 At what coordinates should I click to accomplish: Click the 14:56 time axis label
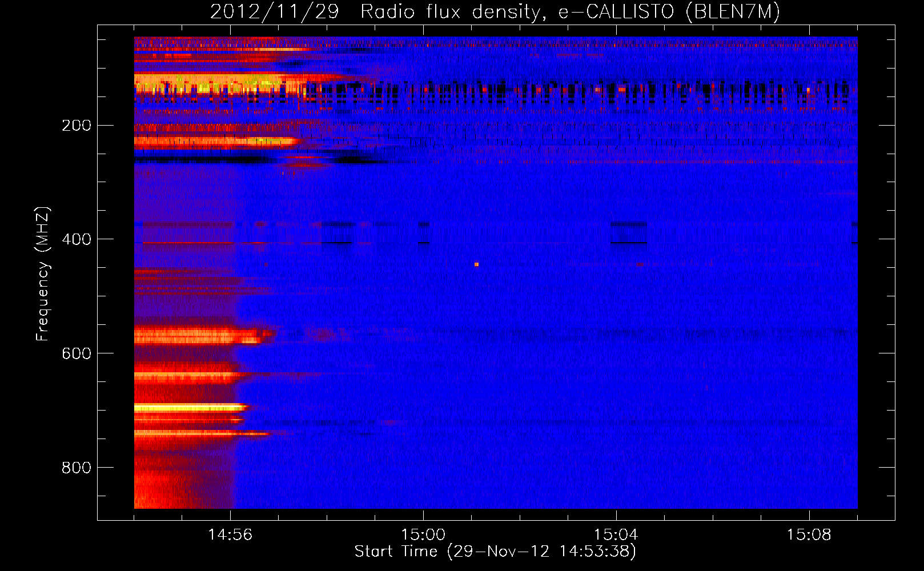click(x=230, y=535)
